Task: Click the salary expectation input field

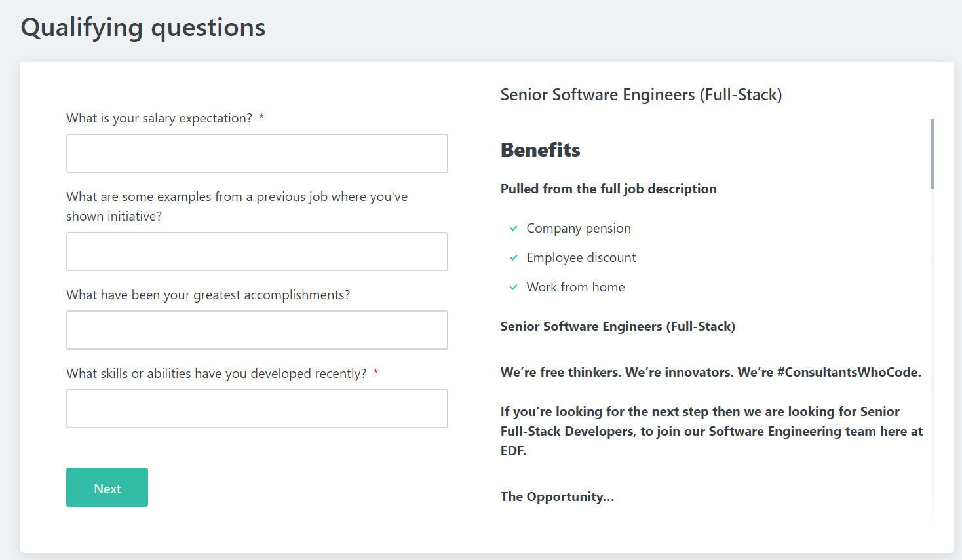Action: pyautogui.click(x=257, y=153)
